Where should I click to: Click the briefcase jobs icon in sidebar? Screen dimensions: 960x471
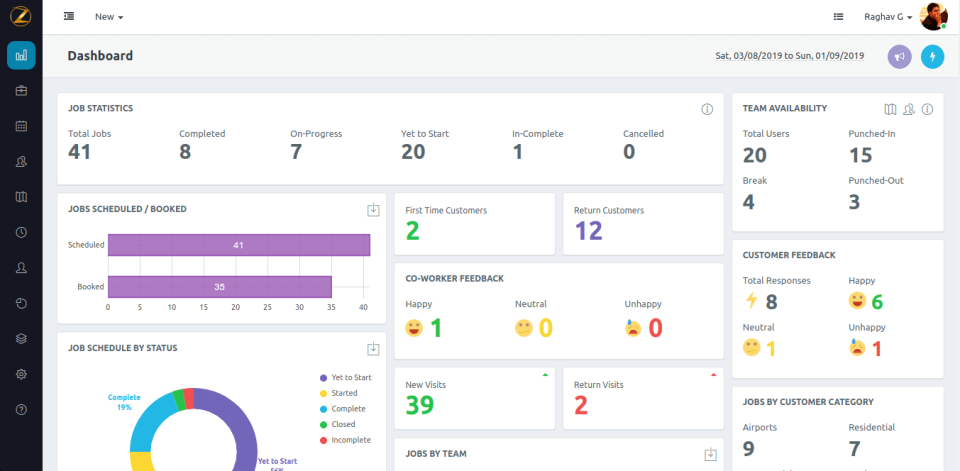(21, 91)
